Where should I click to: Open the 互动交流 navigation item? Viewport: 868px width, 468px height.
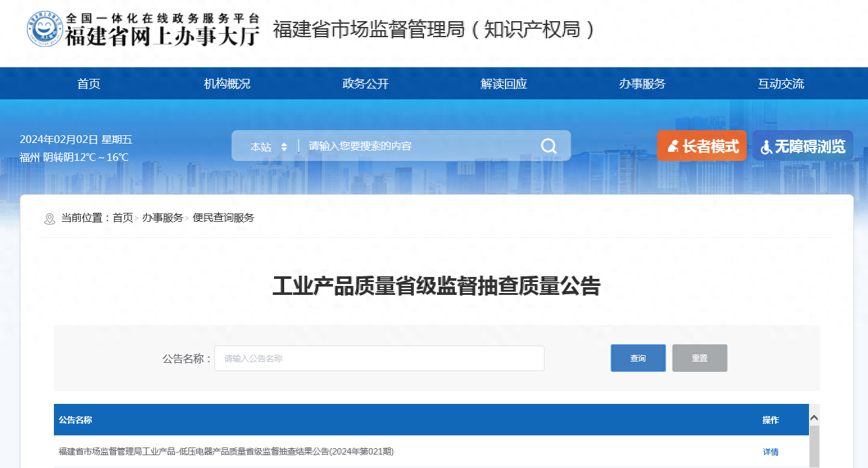click(781, 84)
